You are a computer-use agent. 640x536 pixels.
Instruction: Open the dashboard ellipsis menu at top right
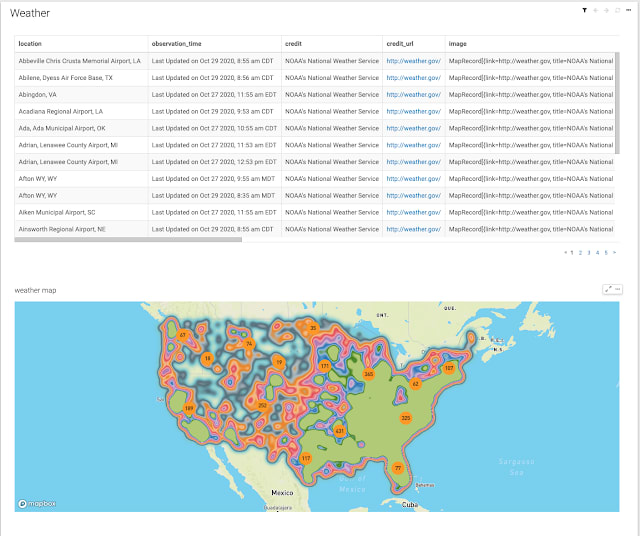(629, 10)
